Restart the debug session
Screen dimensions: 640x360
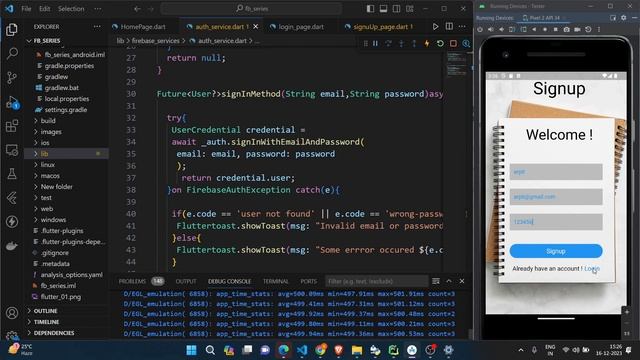coord(440,44)
